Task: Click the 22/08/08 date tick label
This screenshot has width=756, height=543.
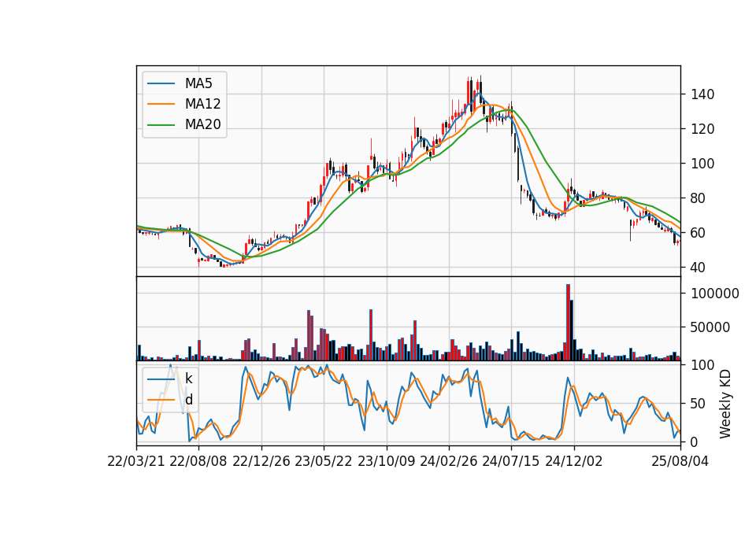Action: 198,461
